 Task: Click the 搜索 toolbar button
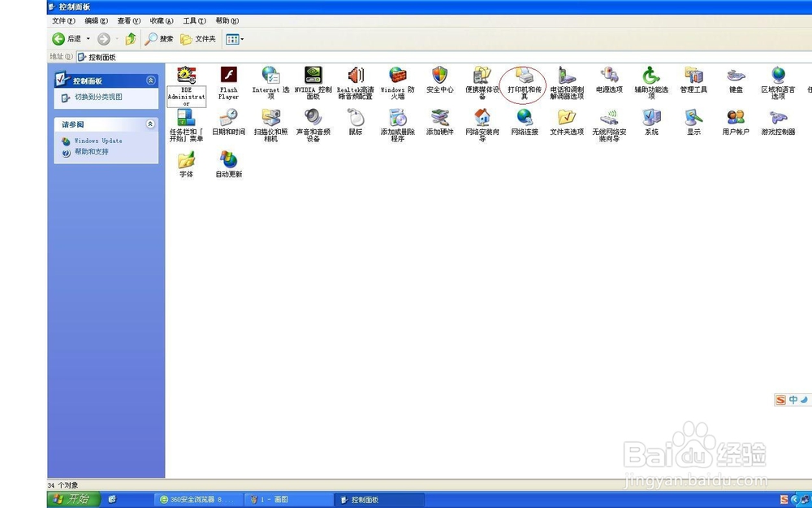click(159, 39)
